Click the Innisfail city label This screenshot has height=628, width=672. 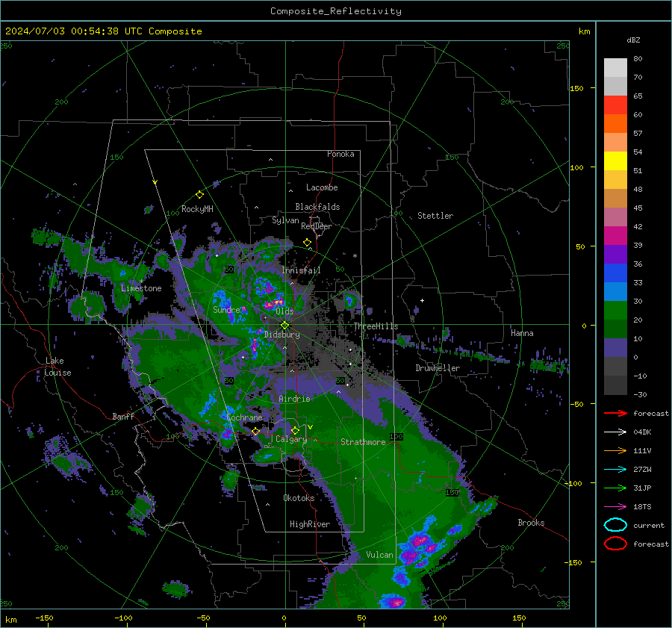(301, 270)
